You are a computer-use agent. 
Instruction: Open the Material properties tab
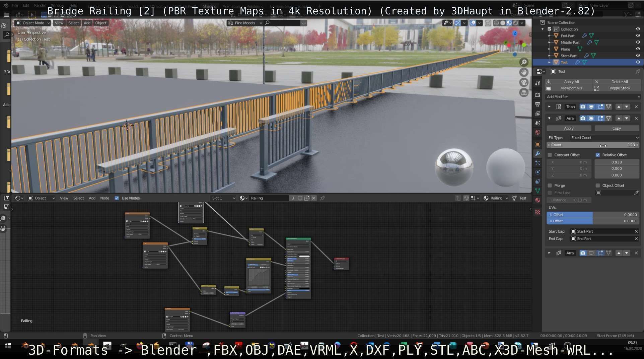[x=538, y=200]
